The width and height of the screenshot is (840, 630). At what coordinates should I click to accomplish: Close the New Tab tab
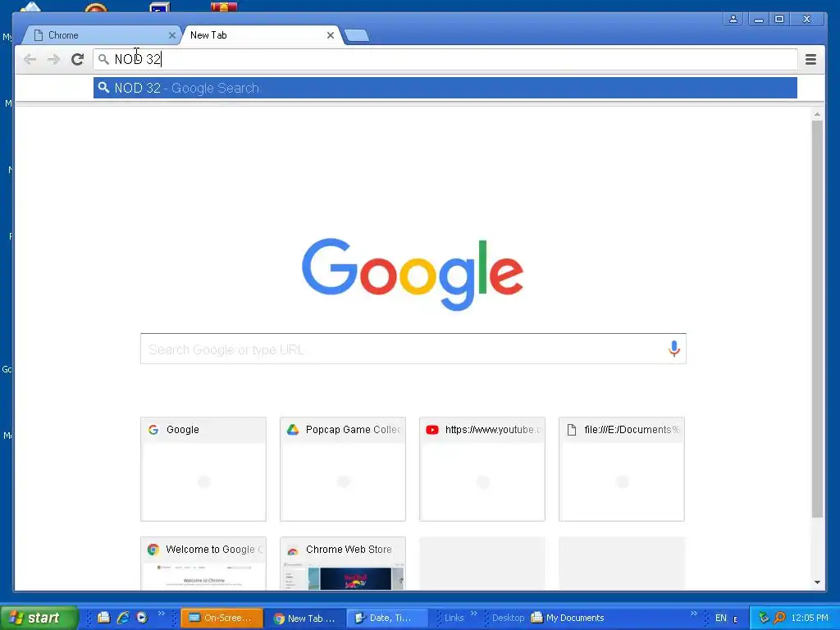[x=331, y=35]
